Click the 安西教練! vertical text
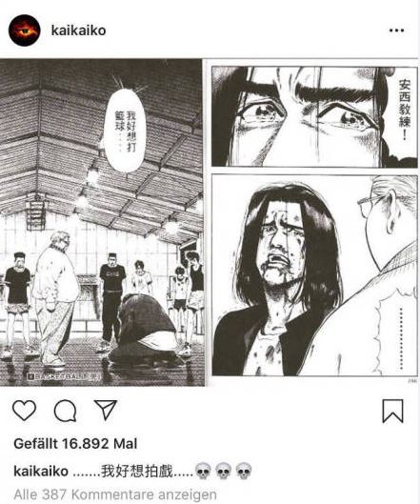The height and width of the screenshot is (504, 420). click(405, 110)
